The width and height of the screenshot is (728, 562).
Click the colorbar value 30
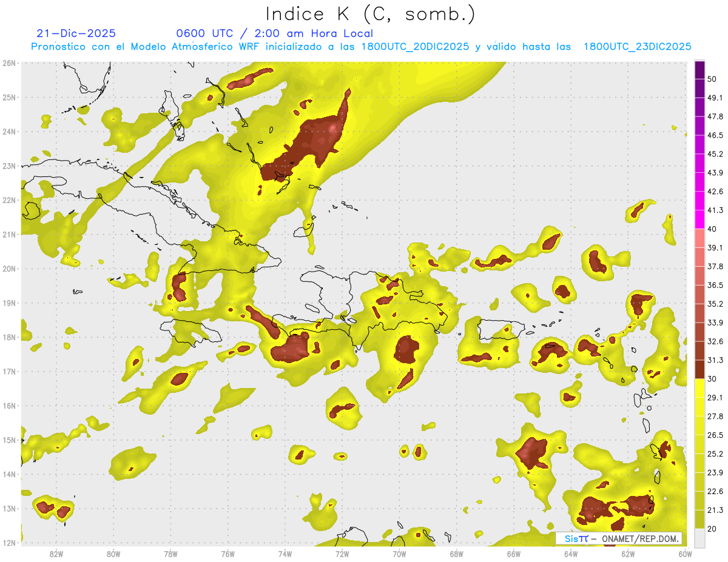pyautogui.click(x=712, y=379)
